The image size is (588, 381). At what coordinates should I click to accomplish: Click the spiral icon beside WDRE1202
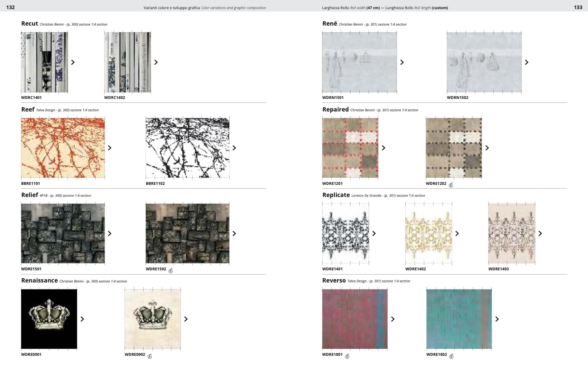pos(450,185)
